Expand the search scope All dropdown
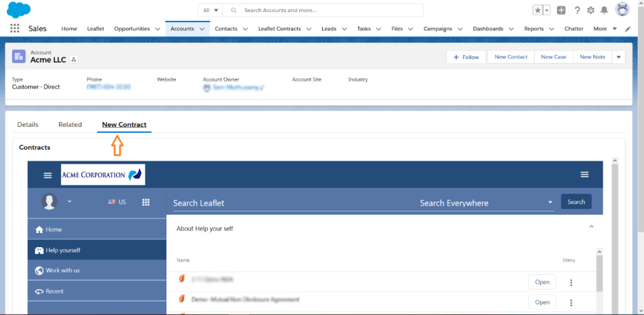This screenshot has height=315, width=644. coord(211,10)
